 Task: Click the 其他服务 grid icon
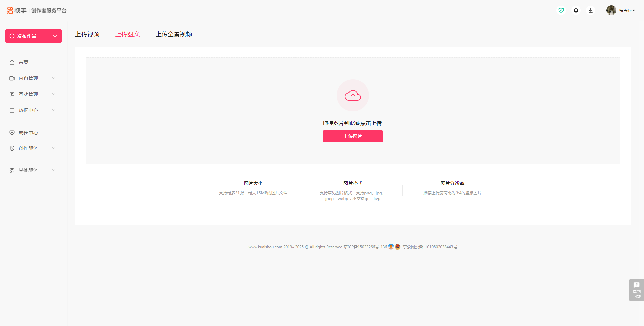pyautogui.click(x=12, y=170)
